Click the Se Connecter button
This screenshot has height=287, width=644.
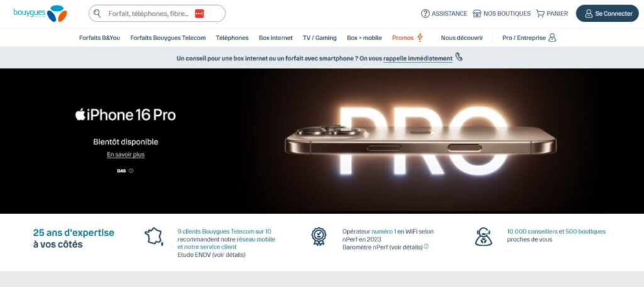click(x=607, y=14)
